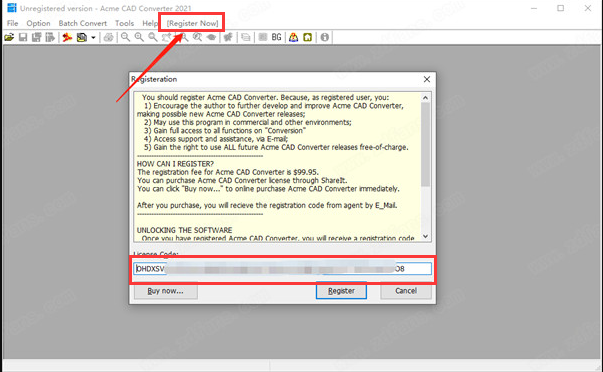Click the zoom extents magnifier icon

pyautogui.click(x=197, y=37)
